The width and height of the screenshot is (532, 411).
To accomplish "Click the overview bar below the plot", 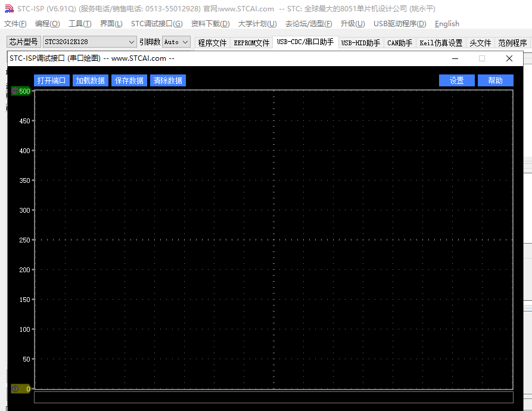I will pos(273,397).
